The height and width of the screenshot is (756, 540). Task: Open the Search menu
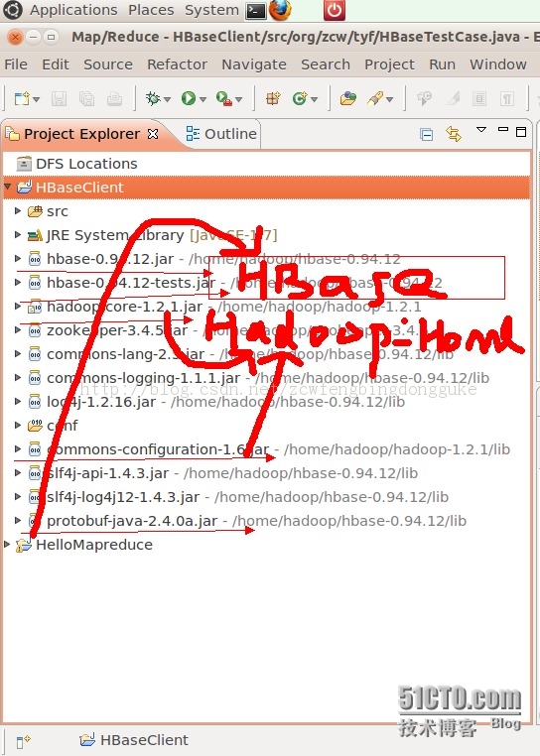pos(326,64)
